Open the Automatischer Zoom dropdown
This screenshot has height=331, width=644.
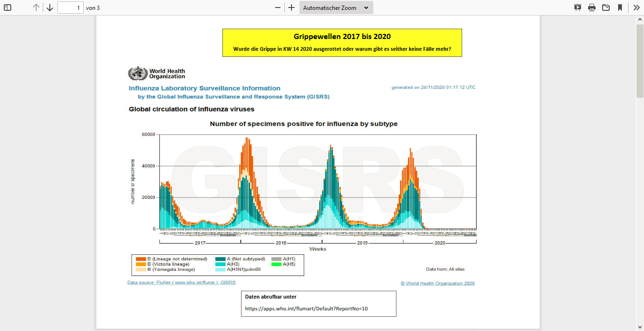coord(336,8)
